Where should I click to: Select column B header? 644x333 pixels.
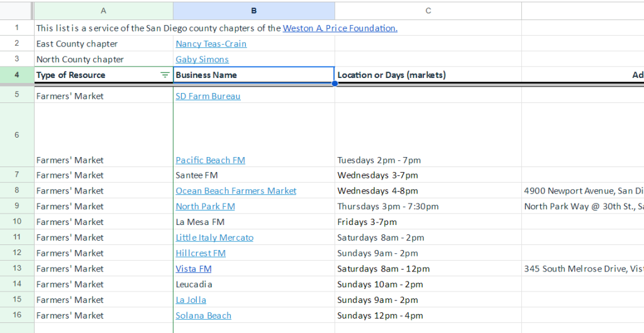[253, 11]
